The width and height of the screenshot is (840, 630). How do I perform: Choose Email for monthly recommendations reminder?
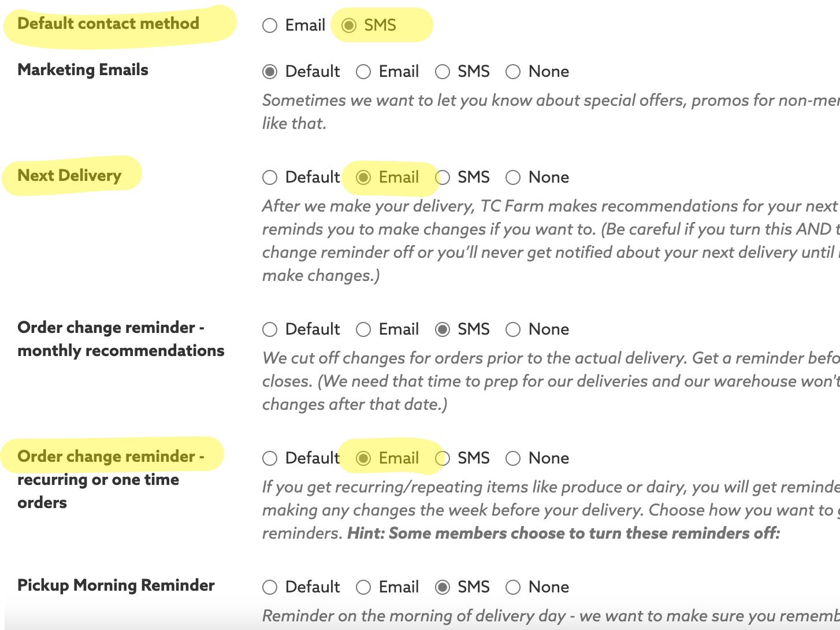click(x=363, y=329)
